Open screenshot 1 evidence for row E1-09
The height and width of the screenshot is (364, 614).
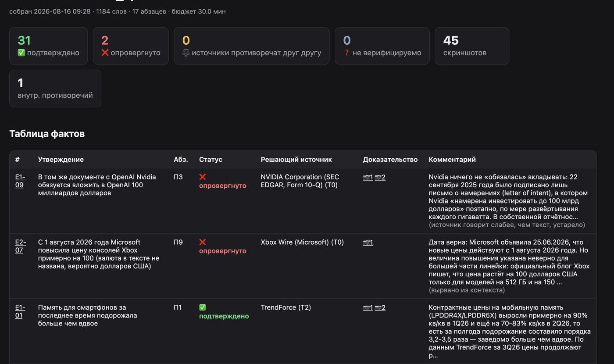368,177
